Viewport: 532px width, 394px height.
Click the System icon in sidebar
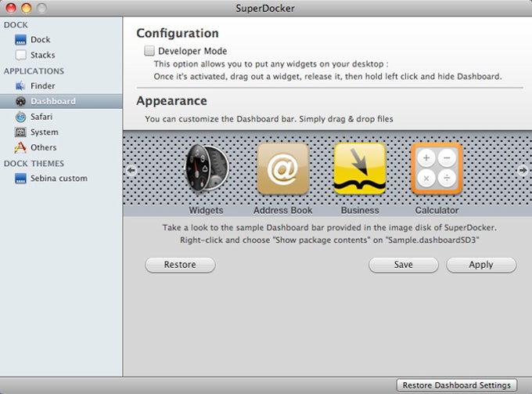[20, 132]
